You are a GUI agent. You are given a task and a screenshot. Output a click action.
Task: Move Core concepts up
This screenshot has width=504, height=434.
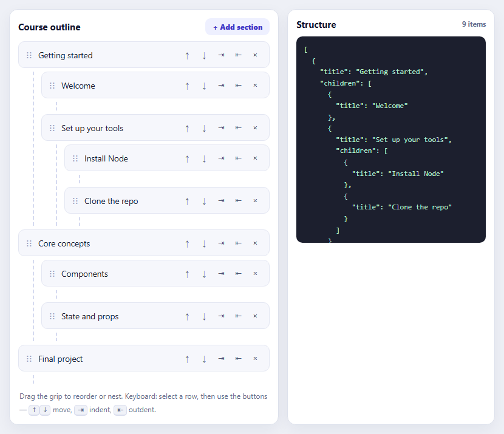[187, 243]
